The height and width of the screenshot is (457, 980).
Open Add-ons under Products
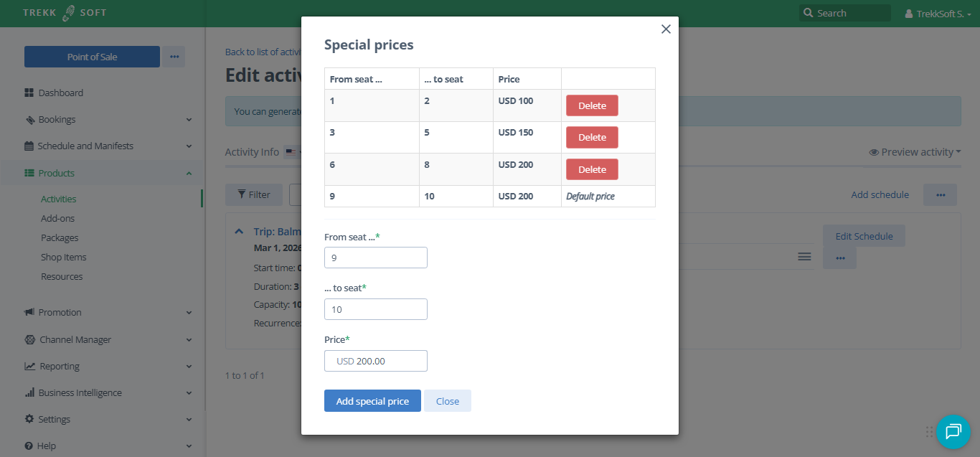[57, 218]
